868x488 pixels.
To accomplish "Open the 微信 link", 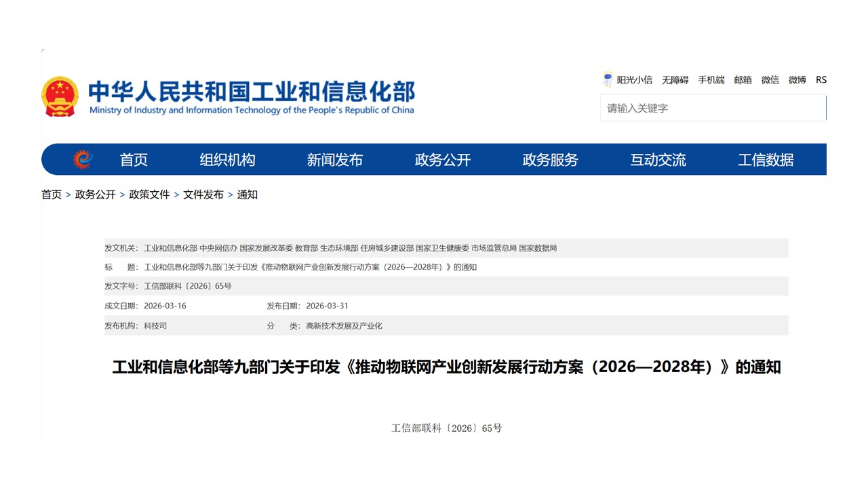I will pyautogui.click(x=770, y=80).
